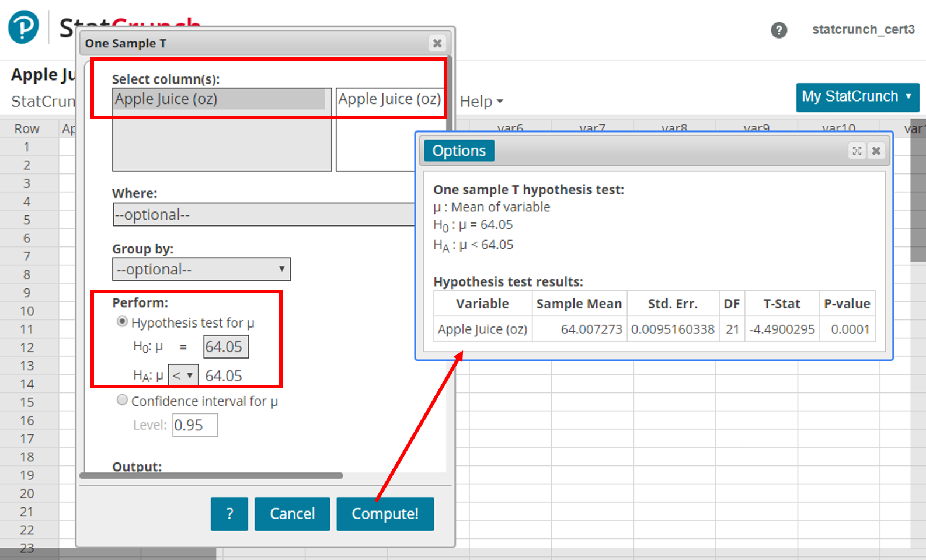Click the DF value 21
This screenshot has height=560, width=926.
pyautogui.click(x=732, y=329)
